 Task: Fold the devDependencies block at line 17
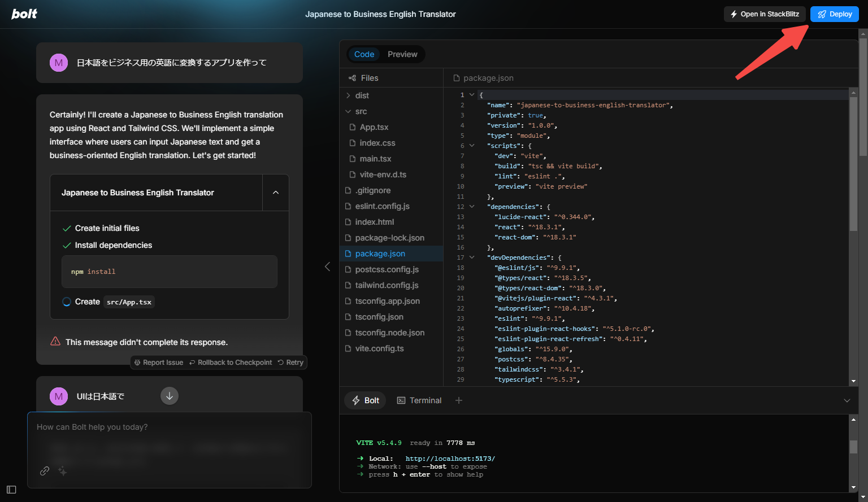pos(472,257)
